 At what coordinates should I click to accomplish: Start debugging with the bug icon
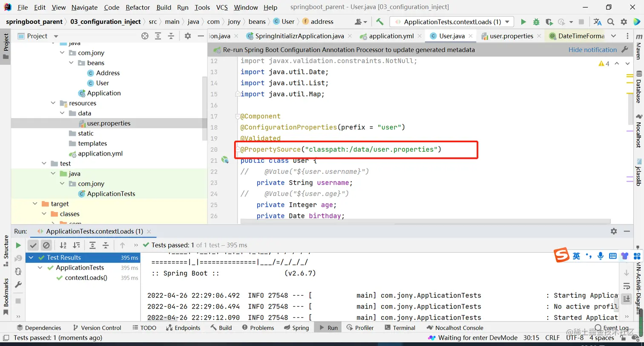(536, 22)
